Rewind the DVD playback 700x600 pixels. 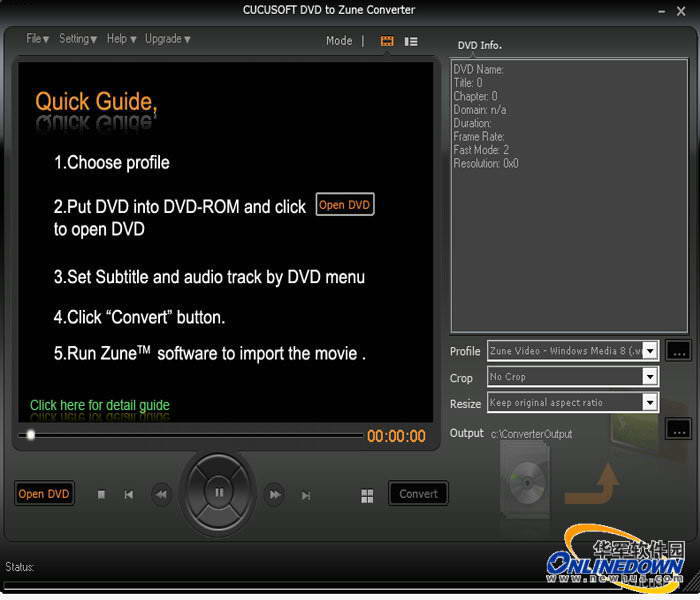coord(161,494)
